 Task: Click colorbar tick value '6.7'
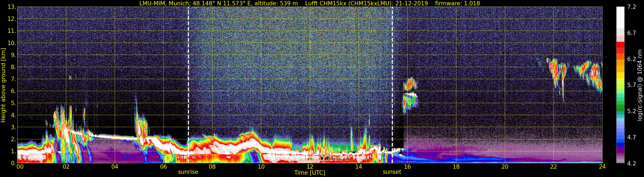click(x=632, y=33)
